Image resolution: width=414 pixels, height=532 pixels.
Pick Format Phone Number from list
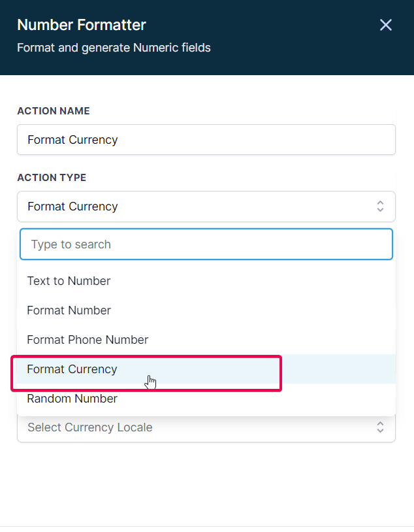[x=206, y=340]
